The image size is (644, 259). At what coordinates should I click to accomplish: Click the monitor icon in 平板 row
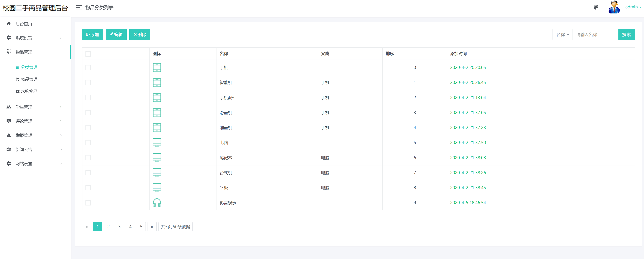[157, 187]
